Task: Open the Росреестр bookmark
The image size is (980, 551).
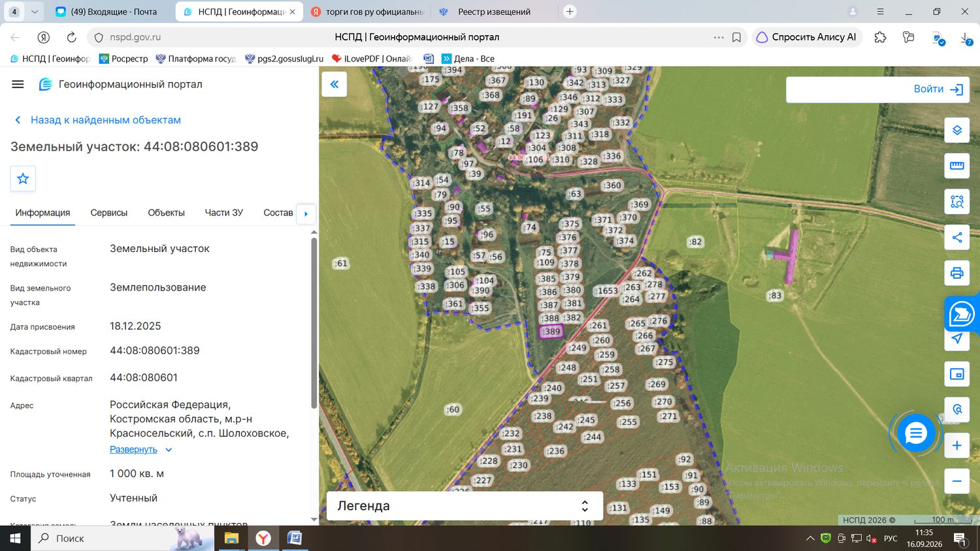Action: [123, 59]
